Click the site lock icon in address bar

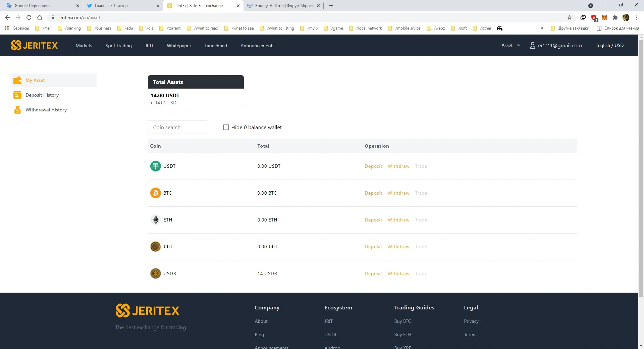[53, 17]
